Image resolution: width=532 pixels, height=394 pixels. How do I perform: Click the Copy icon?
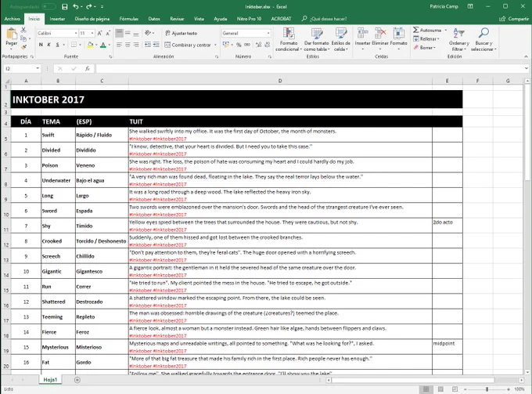coord(23,38)
